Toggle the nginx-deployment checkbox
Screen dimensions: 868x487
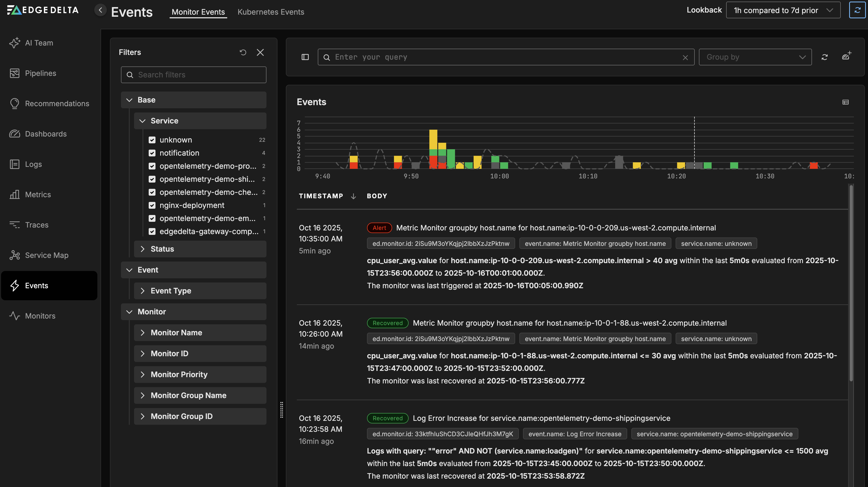coord(152,205)
